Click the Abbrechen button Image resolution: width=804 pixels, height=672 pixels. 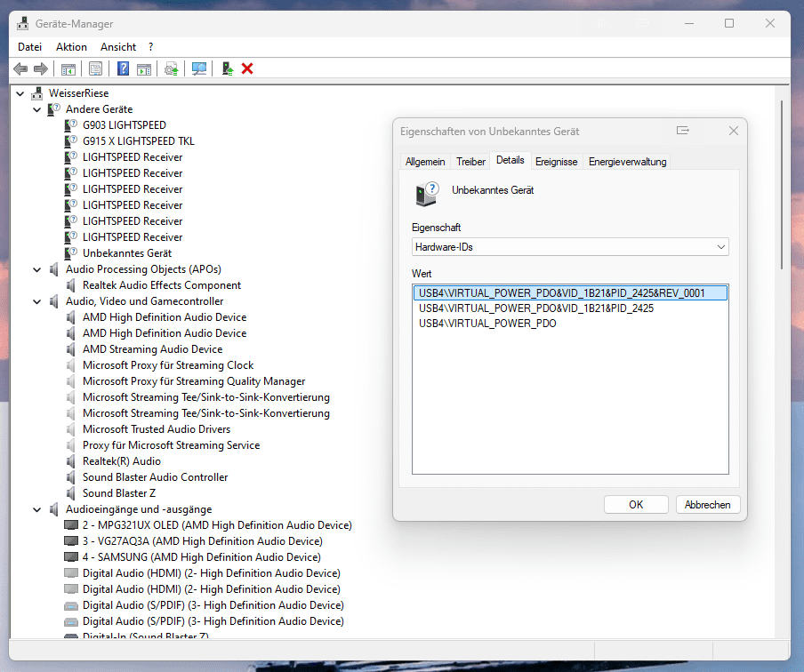point(708,504)
